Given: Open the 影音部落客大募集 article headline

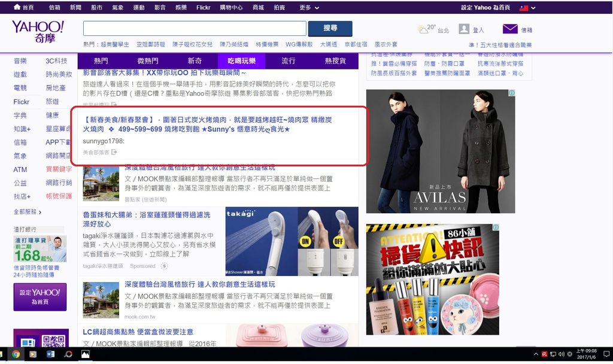Looking at the screenshot, I should pyautogui.click(x=164, y=72).
